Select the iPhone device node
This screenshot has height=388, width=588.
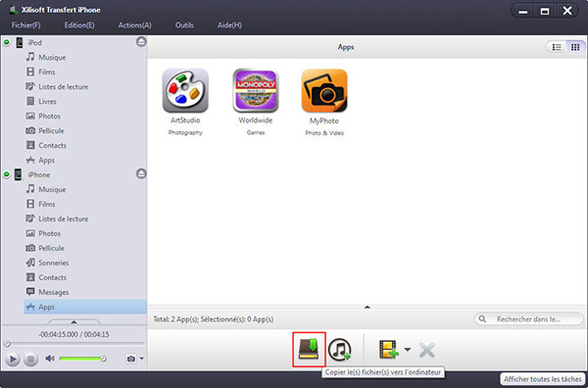pos(38,174)
